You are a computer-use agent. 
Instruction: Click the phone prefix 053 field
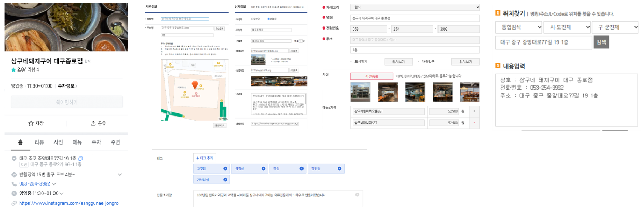pyautogui.click(x=369, y=28)
